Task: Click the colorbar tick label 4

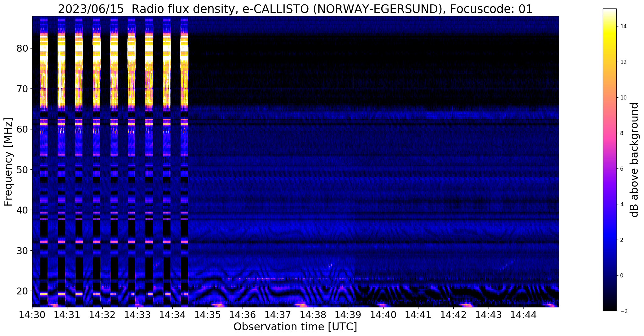Action: [x=621, y=204]
